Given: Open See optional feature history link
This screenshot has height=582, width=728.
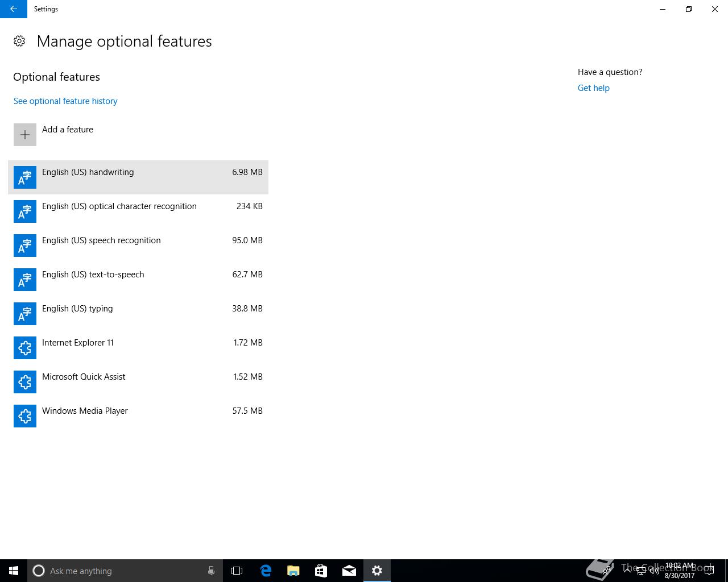Looking at the screenshot, I should click(x=65, y=101).
